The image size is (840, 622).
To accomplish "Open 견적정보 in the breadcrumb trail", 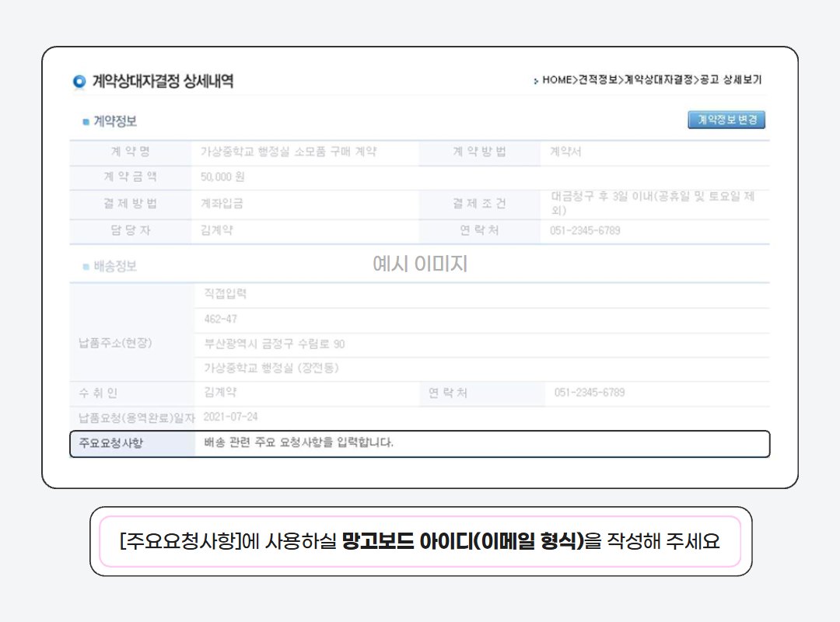I will click(x=598, y=80).
